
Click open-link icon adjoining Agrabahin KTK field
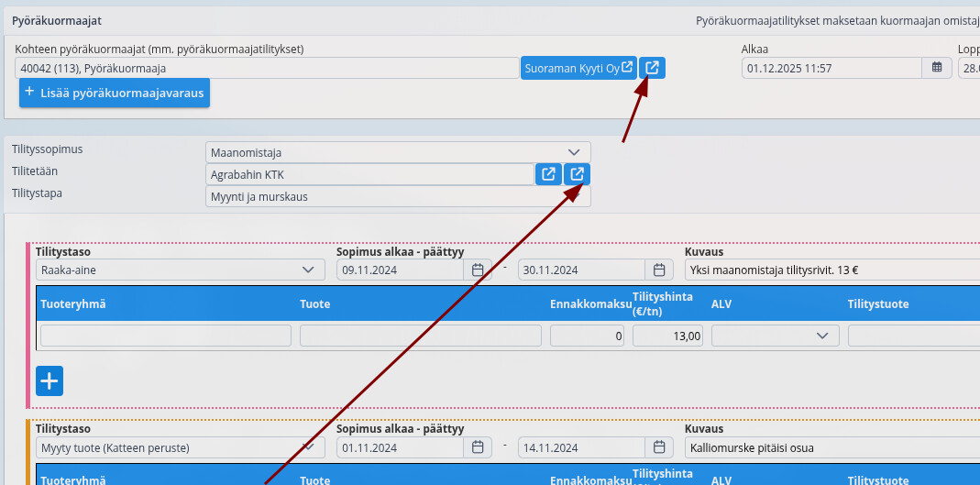tap(548, 174)
